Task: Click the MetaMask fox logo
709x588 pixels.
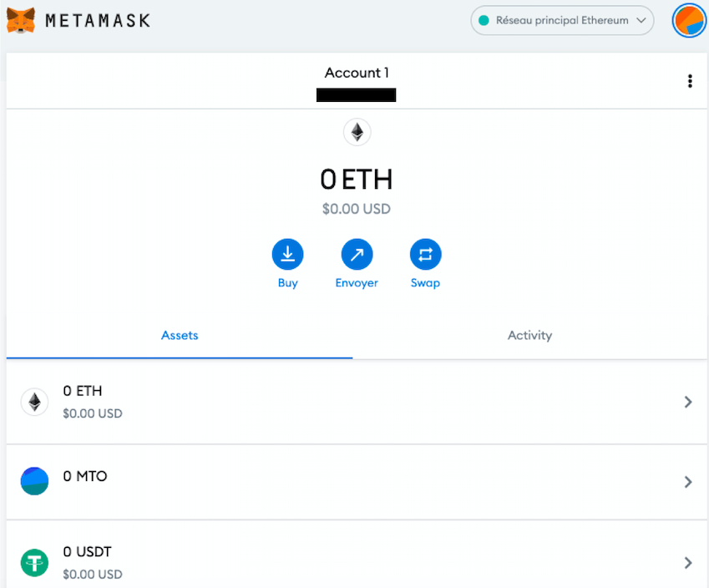Action: point(21,20)
